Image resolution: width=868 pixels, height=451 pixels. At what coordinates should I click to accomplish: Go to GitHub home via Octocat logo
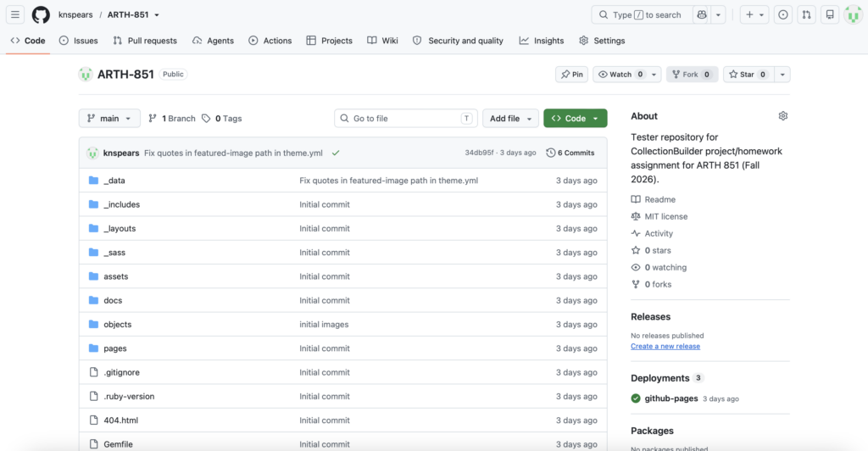point(41,15)
